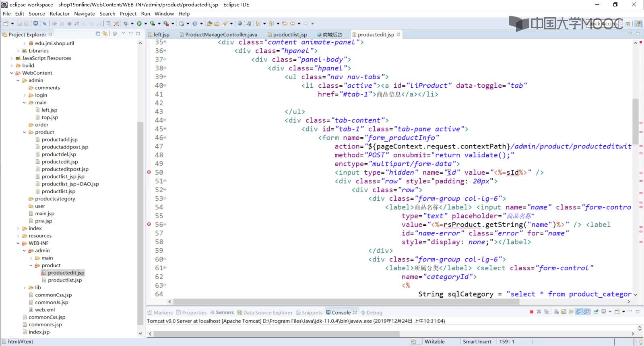Click the Back navigation arrow icon
Image resolution: width=644 pixels, height=346 pixels.
click(x=293, y=24)
